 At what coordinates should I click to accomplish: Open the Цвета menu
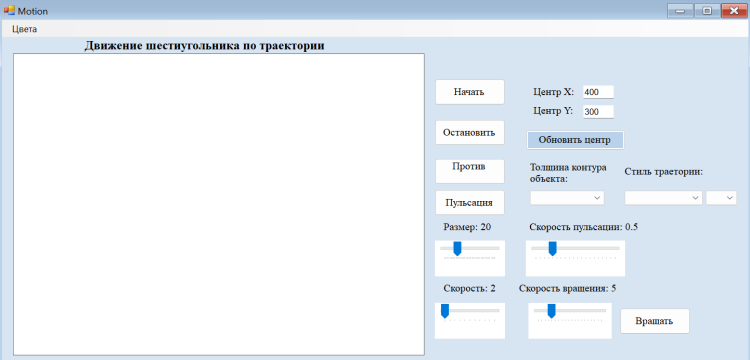point(25,29)
